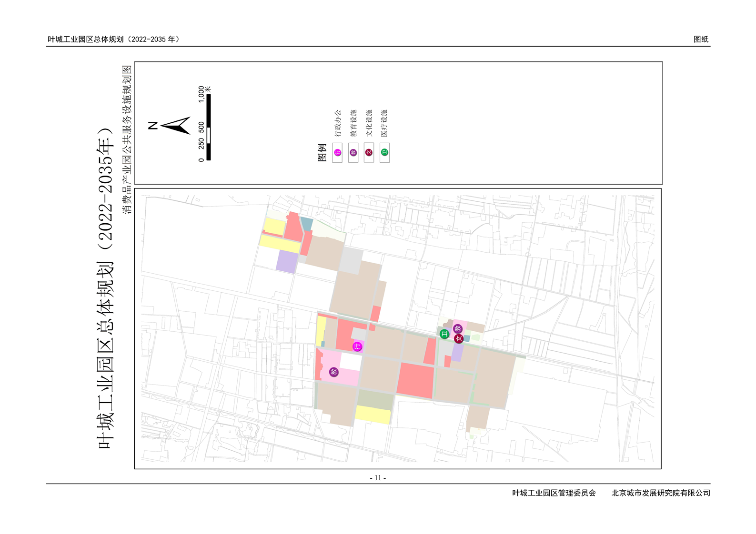Click the dark red 文 legend icon
Image resolution: width=756 pixels, height=534 pixels.
coord(369,153)
